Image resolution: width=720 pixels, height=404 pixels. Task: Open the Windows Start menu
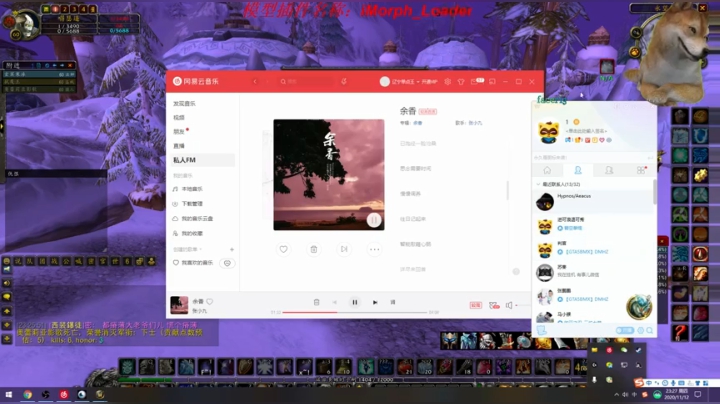[8, 394]
